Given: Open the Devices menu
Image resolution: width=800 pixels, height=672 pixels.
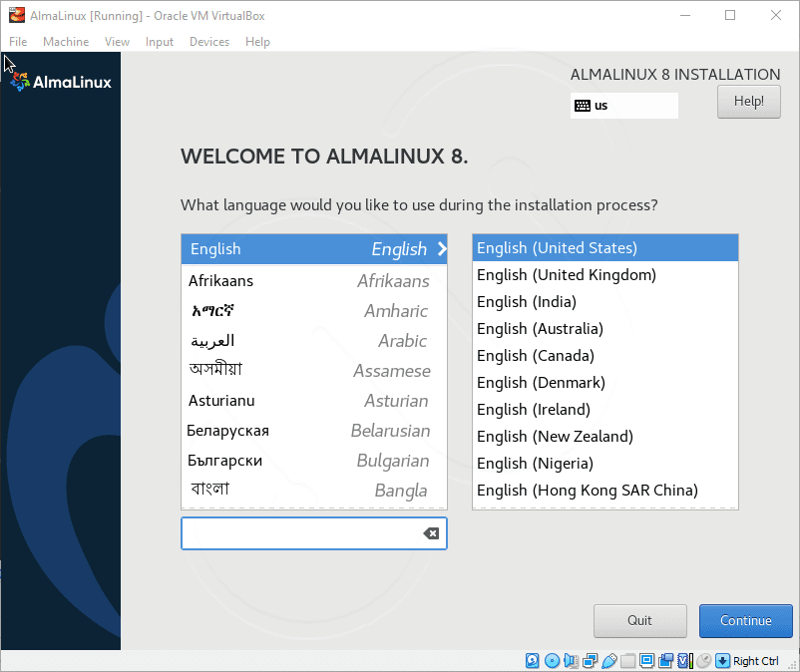Looking at the screenshot, I should (209, 42).
